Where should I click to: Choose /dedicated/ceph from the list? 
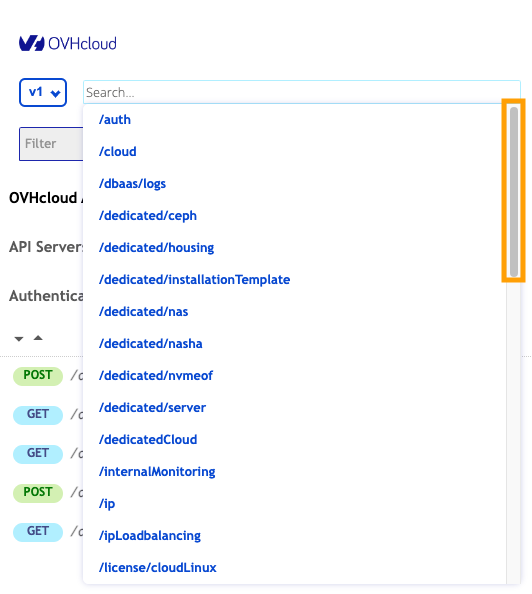(148, 216)
